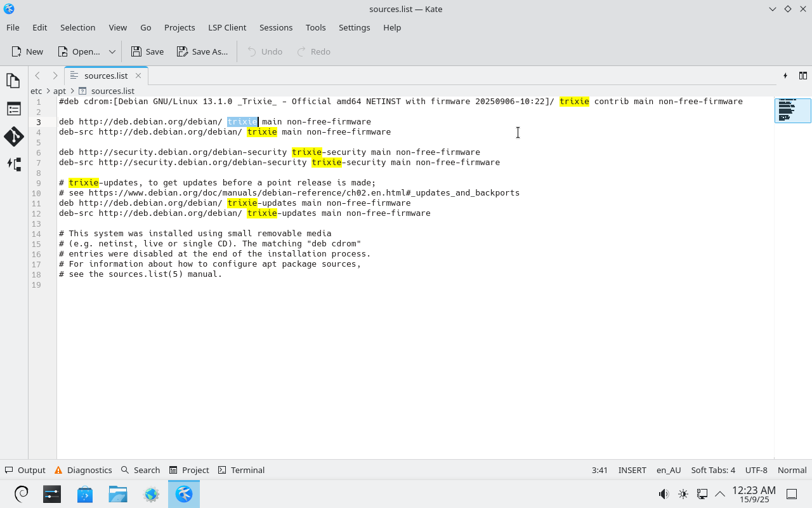
Task: Select the sources.list tab
Action: [x=105, y=76]
